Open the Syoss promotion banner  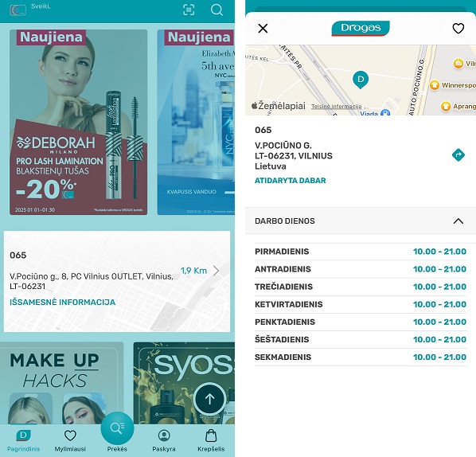click(184, 383)
